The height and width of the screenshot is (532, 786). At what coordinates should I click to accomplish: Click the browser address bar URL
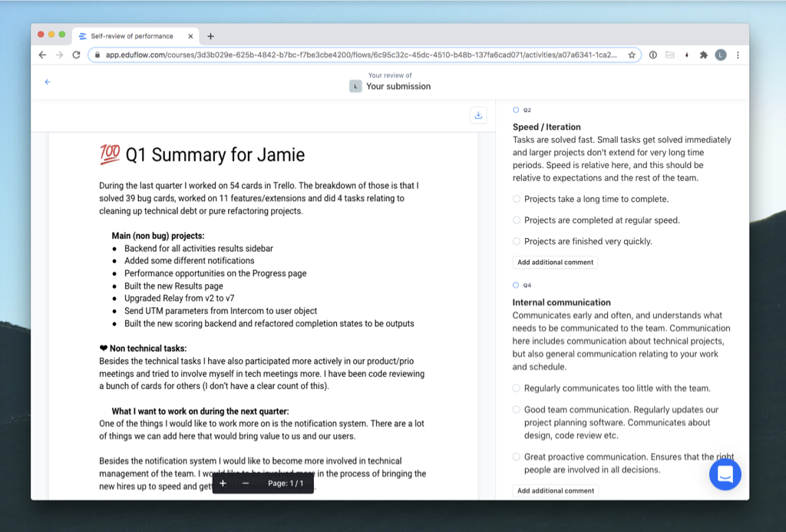click(361, 55)
